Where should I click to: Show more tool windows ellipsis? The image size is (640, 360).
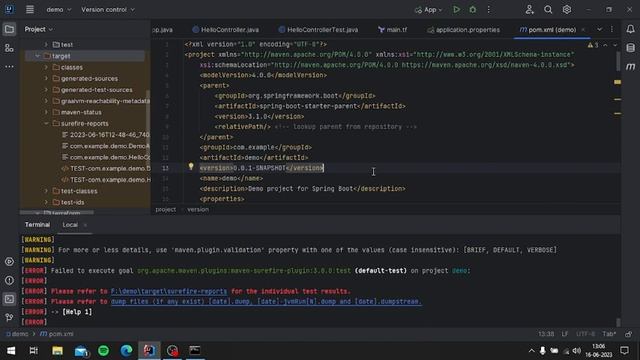[9, 66]
